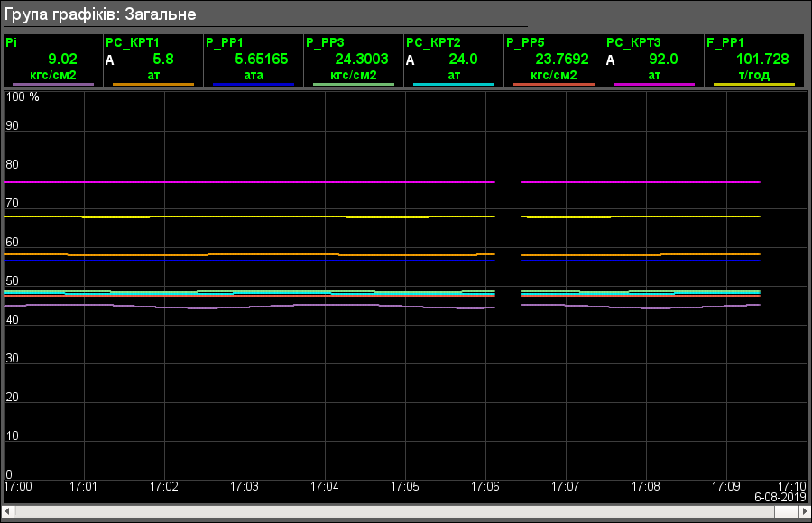The image size is (812, 523).
Task: Click the yellow F_PP1 color bar
Action: [754, 84]
